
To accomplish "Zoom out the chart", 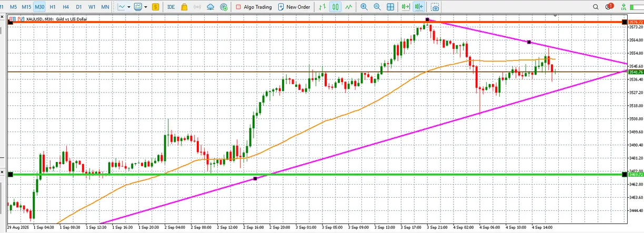I will tap(377, 7).
